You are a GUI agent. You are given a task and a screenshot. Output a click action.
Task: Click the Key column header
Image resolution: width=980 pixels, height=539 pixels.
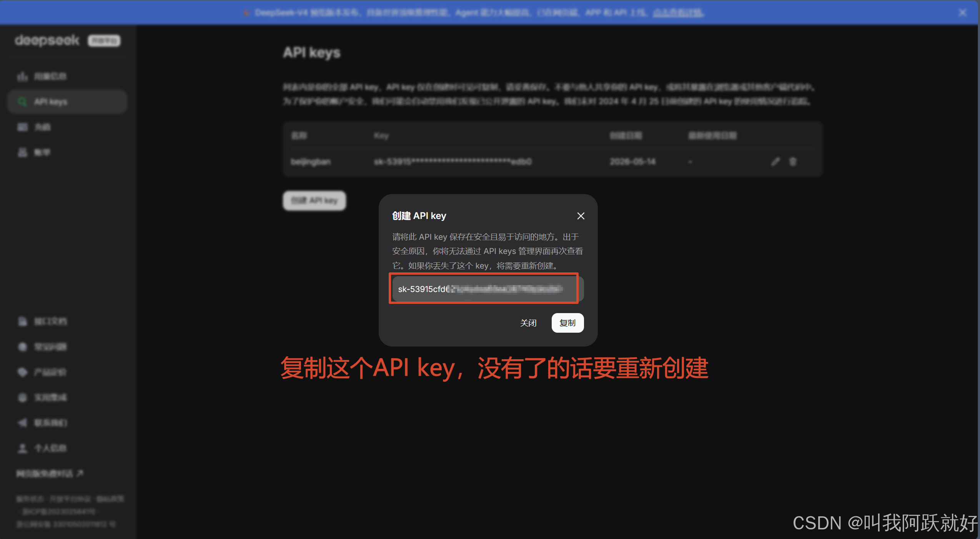(381, 136)
